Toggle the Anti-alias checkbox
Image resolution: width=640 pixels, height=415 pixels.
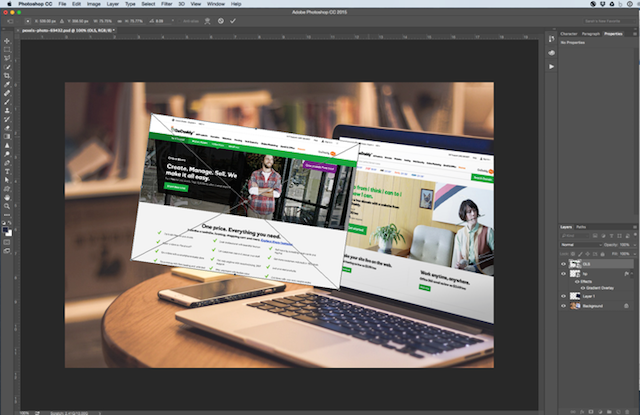point(180,21)
